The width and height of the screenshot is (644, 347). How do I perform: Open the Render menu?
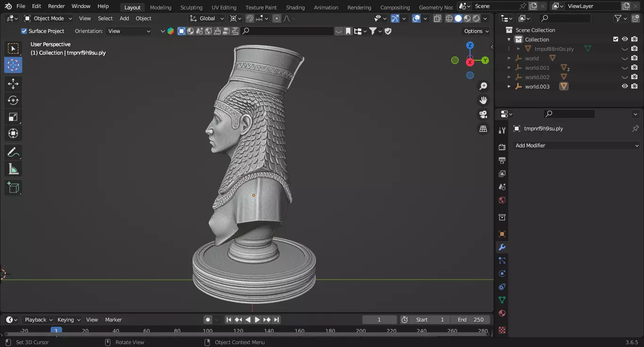(x=57, y=6)
